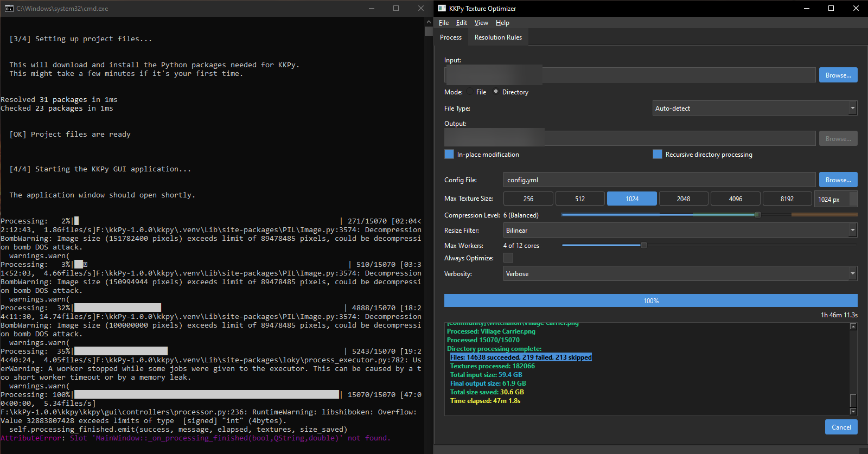
Task: Click Browse next to the Config File field
Action: coord(838,180)
